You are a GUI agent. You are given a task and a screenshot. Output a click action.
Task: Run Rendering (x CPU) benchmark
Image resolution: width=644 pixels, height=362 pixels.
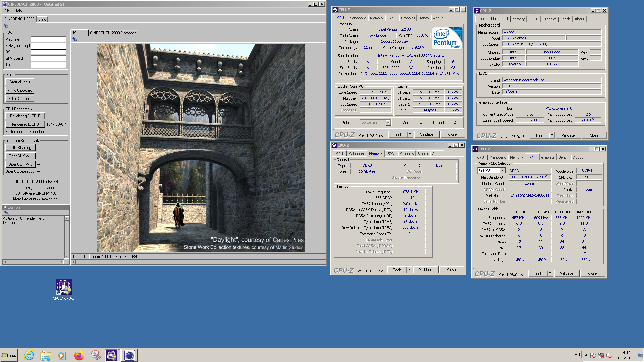click(x=25, y=124)
